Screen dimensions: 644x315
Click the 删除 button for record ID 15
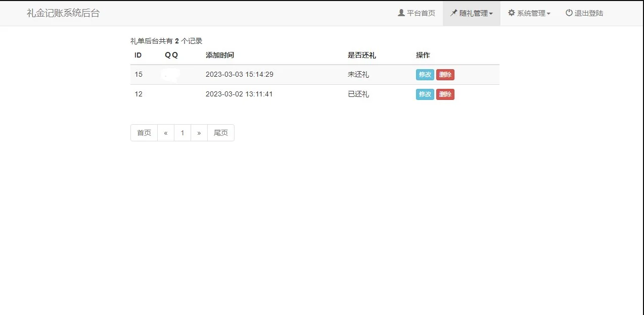click(445, 74)
